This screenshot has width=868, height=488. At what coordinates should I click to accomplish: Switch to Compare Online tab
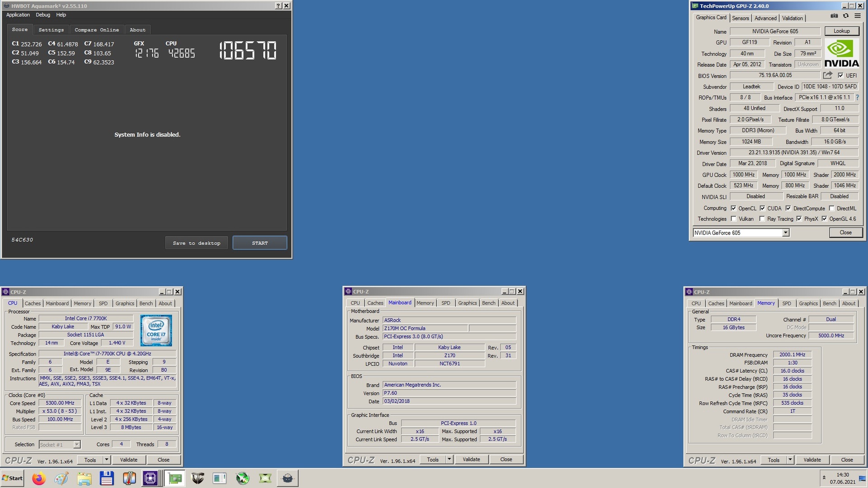point(97,30)
